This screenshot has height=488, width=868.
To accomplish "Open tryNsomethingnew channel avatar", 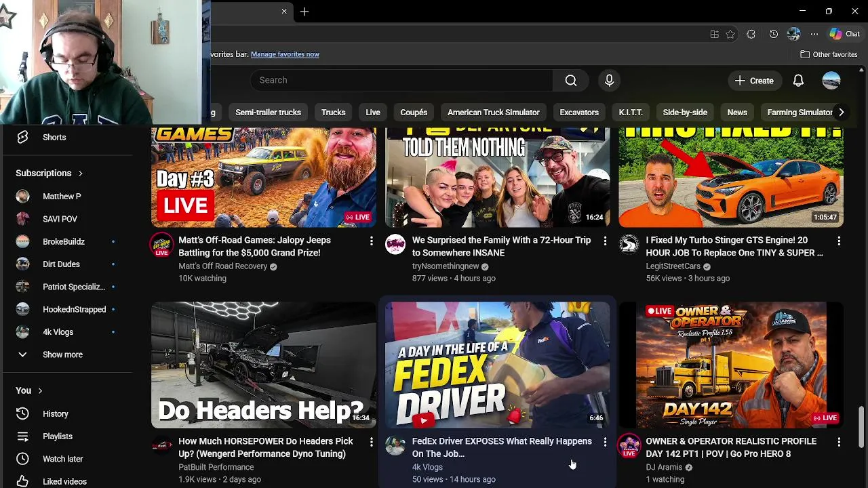I will (x=395, y=245).
